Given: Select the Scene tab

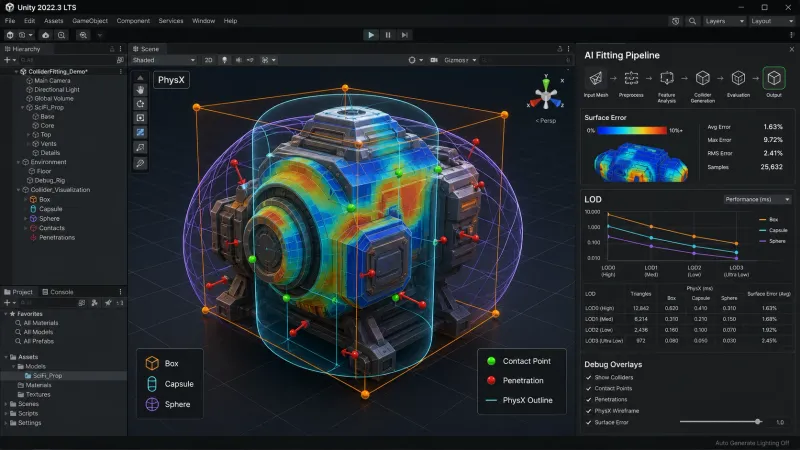Looking at the screenshot, I should (146, 49).
